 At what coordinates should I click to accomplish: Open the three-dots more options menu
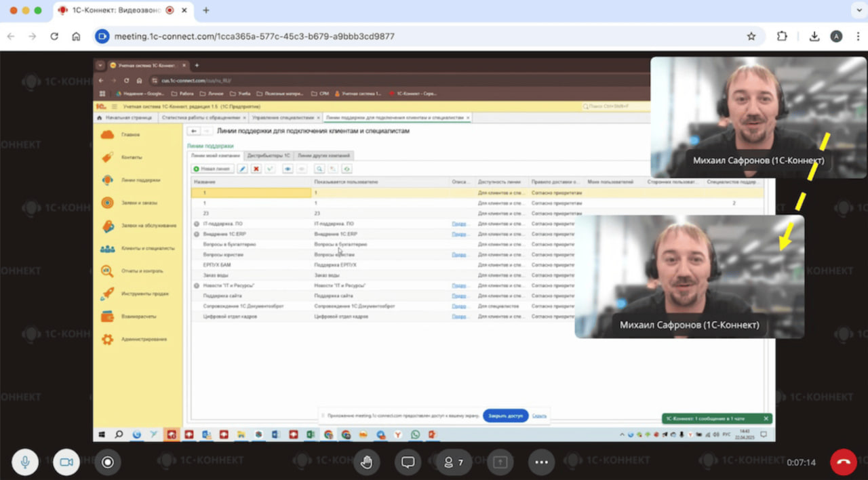click(x=541, y=462)
